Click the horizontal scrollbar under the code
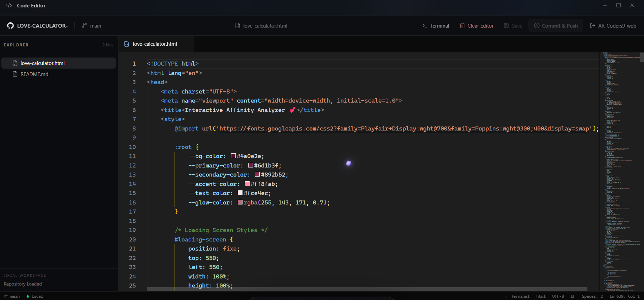Viewport: 644px width, 300px height. coord(367,289)
